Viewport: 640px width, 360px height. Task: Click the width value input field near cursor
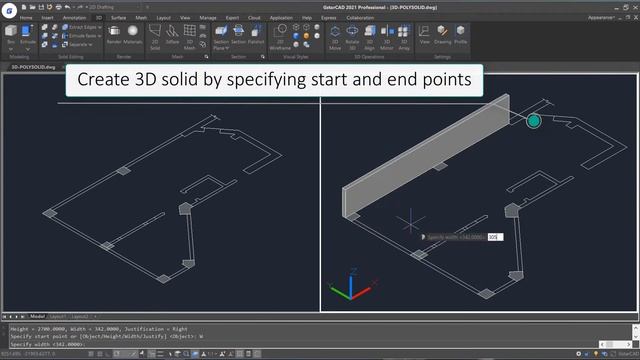[x=495, y=237]
